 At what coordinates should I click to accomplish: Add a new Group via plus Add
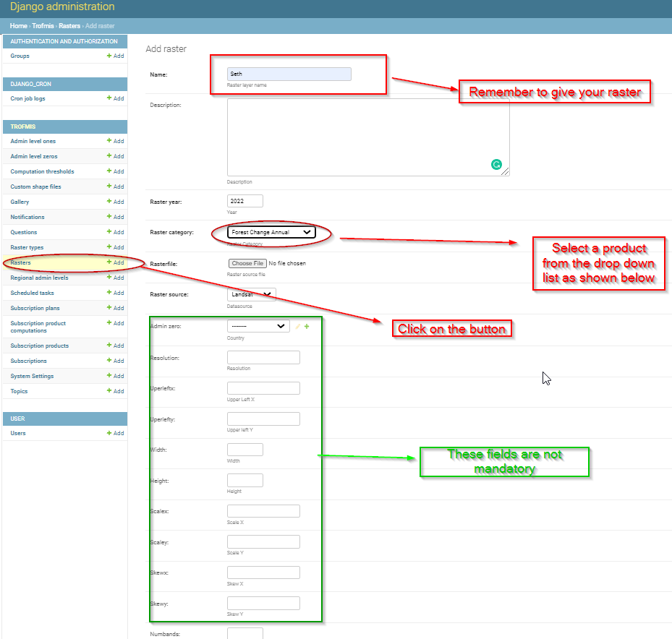tap(115, 56)
